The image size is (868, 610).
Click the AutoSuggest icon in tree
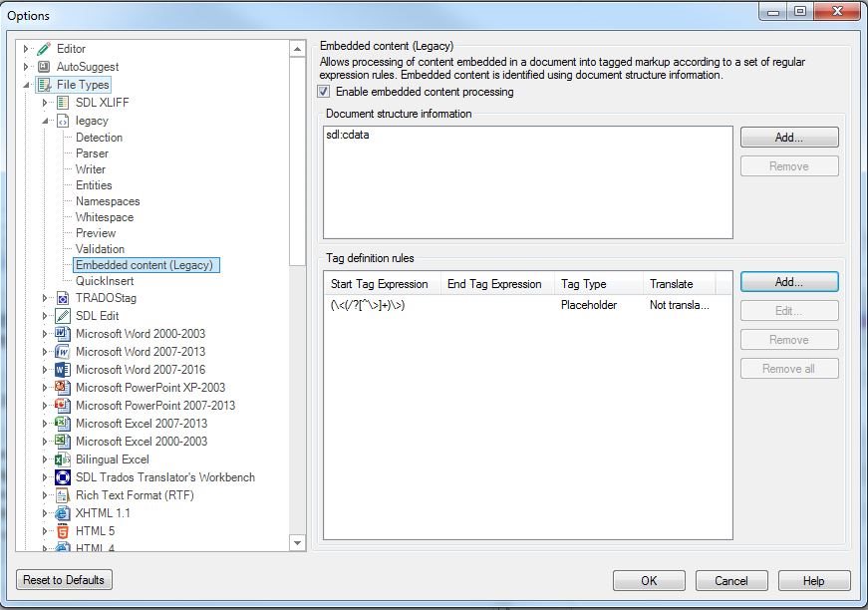(x=44, y=67)
